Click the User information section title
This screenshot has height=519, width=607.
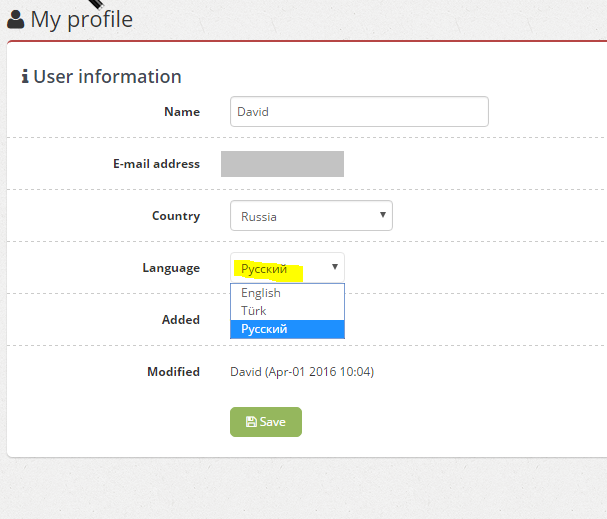click(107, 76)
